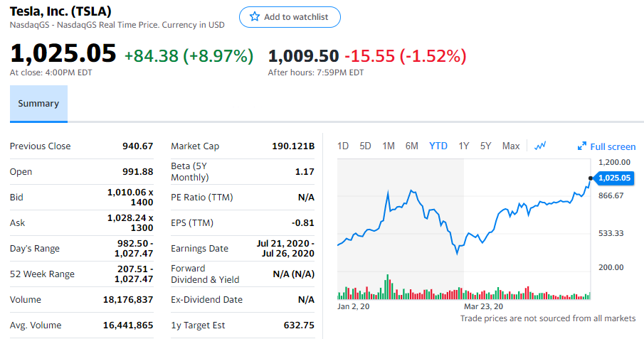The height and width of the screenshot is (339, 644).
Task: Click the Earnings Date row label
Action: tap(199, 249)
